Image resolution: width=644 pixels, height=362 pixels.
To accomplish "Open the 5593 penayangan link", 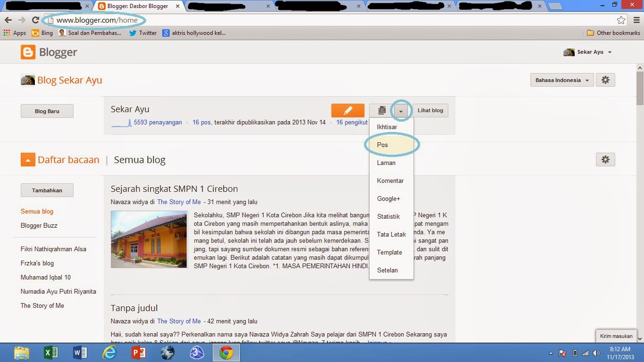I will tap(158, 122).
